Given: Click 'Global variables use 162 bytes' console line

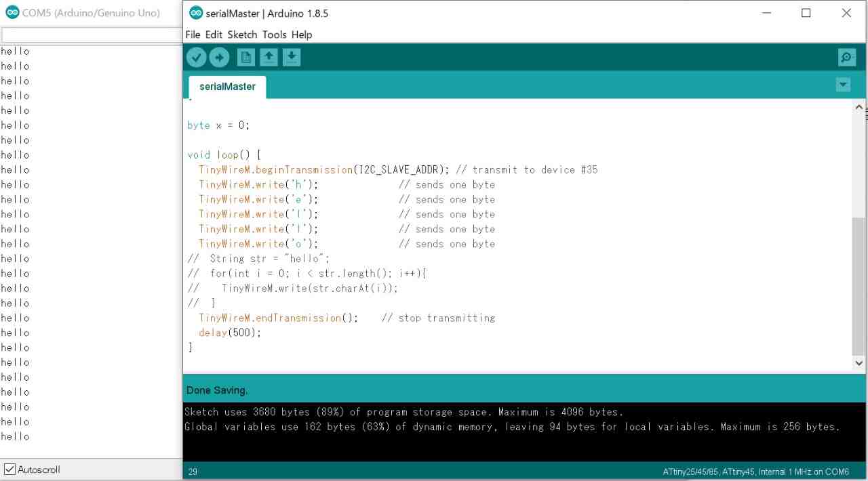Looking at the screenshot, I should (x=512, y=427).
